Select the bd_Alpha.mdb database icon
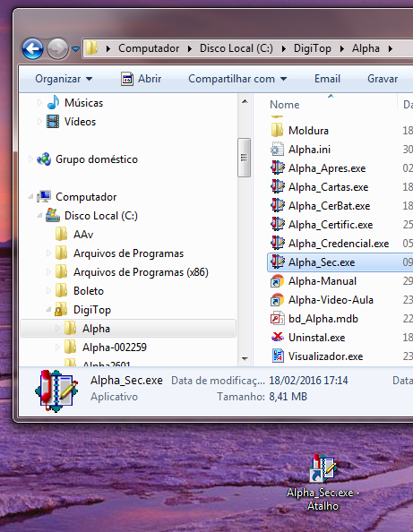 [277, 319]
